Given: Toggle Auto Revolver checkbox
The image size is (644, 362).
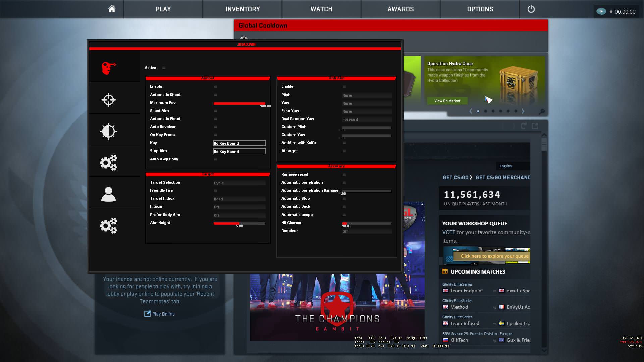Looking at the screenshot, I should point(215,127).
